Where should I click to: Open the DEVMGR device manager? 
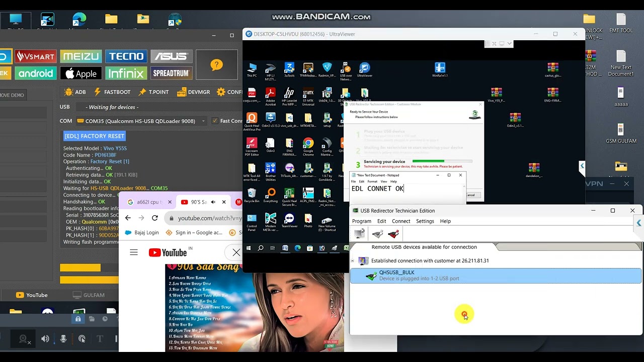tap(193, 92)
